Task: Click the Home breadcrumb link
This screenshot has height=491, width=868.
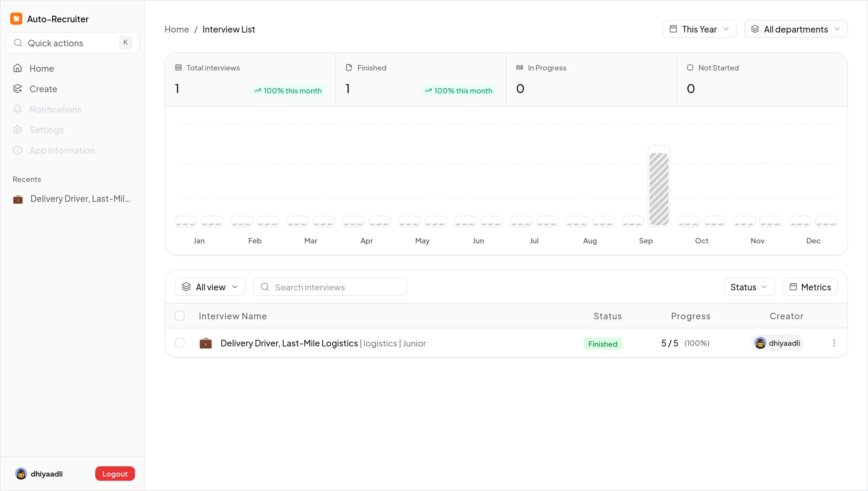Action: (176, 29)
